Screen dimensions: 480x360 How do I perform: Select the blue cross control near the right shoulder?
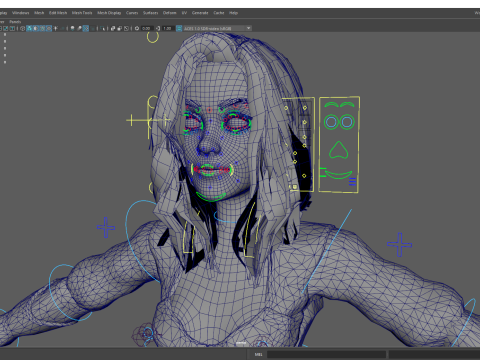click(400, 245)
